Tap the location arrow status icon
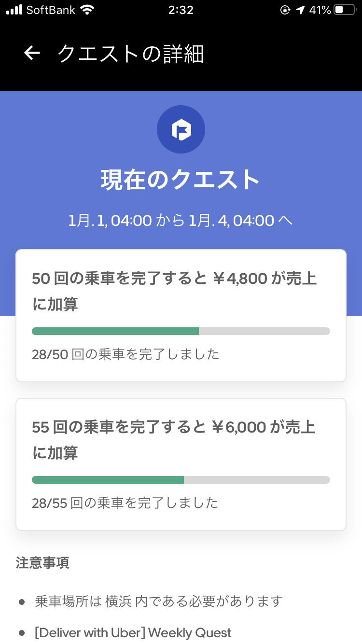The image size is (362, 644). tap(300, 10)
